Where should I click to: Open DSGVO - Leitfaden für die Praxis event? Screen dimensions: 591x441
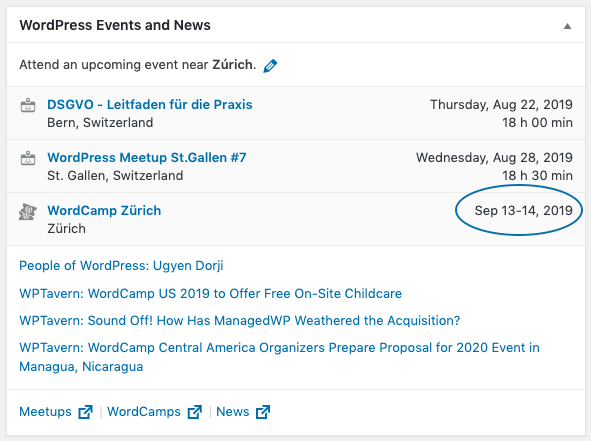(x=150, y=104)
